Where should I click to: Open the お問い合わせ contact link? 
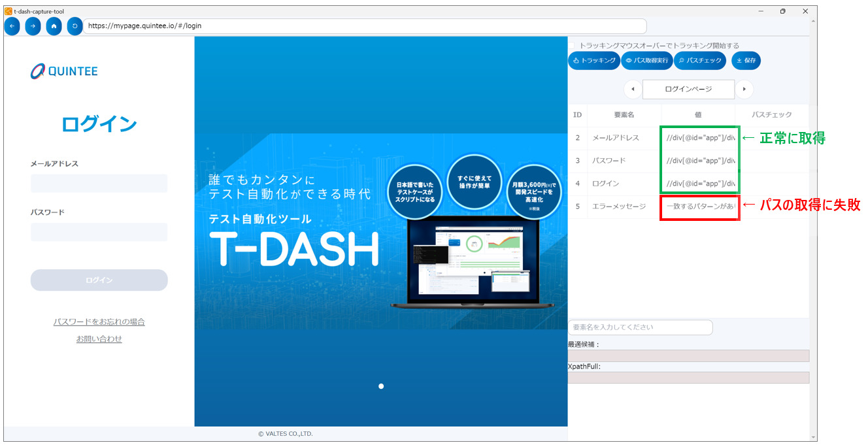point(99,339)
